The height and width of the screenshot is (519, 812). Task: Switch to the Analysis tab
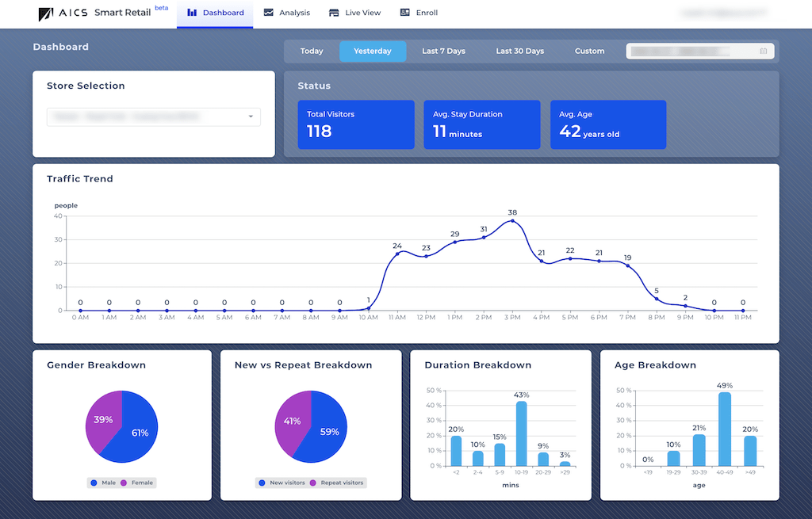287,13
